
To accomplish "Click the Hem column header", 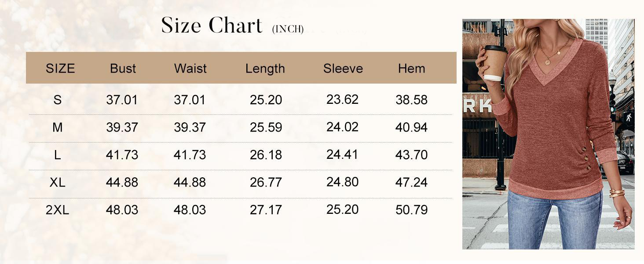I will click(x=411, y=68).
